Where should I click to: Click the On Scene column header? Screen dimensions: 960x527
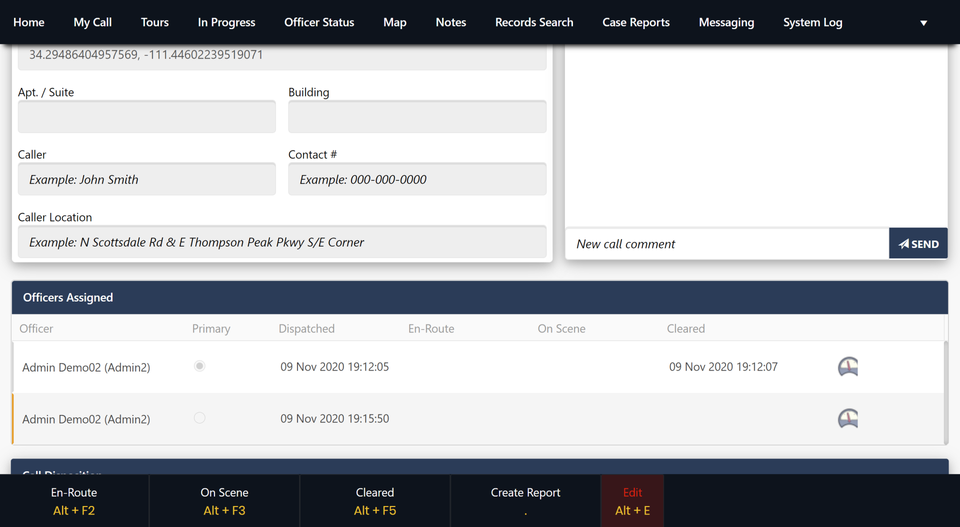[561, 329]
